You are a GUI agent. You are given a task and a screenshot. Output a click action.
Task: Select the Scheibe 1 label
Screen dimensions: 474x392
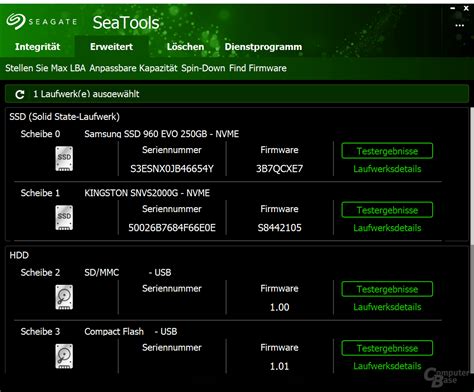(40, 193)
